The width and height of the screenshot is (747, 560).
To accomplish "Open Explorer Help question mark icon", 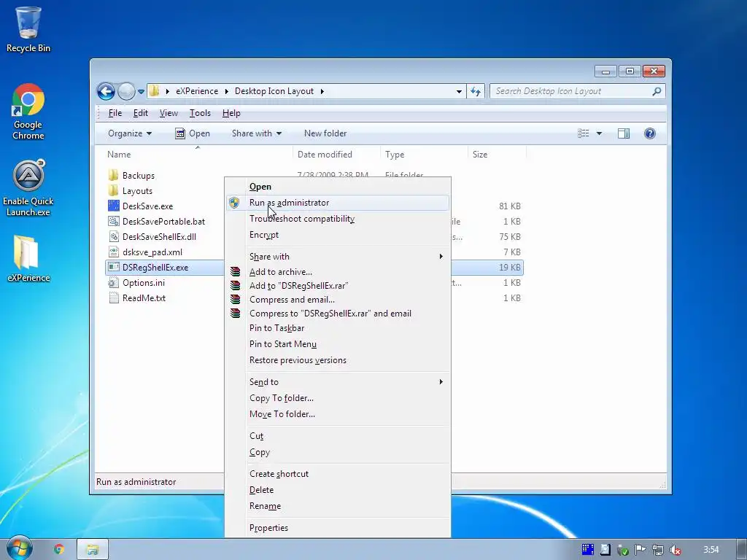I will coord(650,133).
